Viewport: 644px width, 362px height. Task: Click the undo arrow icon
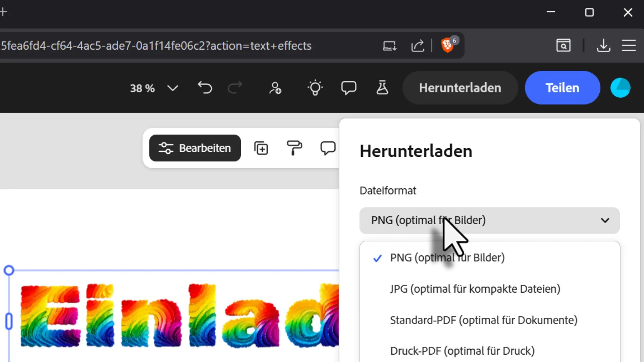point(205,88)
